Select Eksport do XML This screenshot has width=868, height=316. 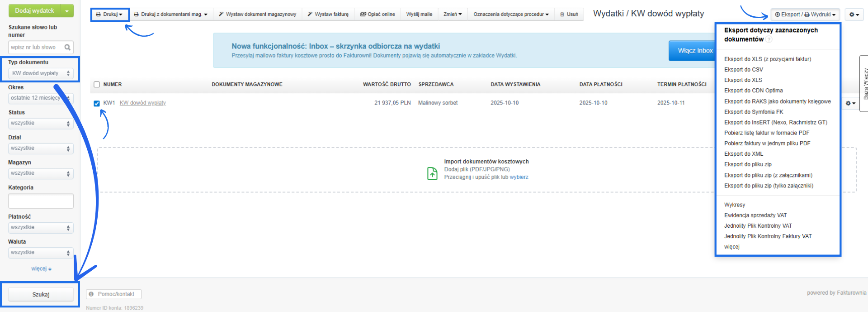[744, 154]
